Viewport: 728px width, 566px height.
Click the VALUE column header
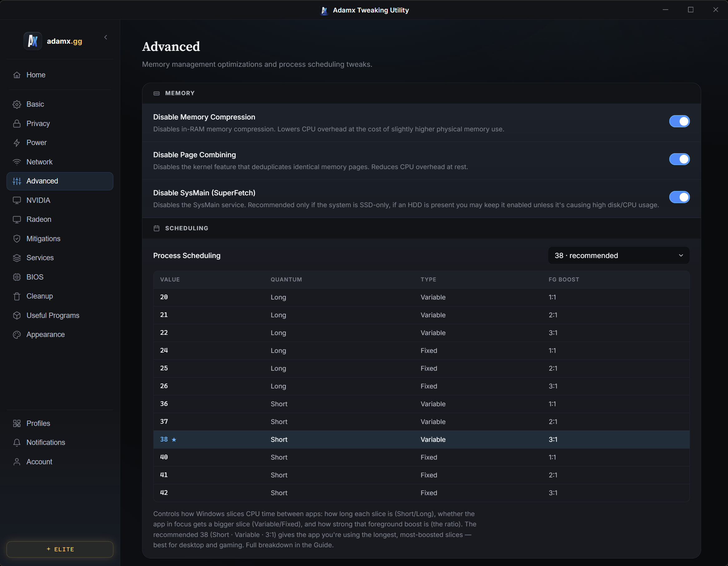[x=170, y=280]
